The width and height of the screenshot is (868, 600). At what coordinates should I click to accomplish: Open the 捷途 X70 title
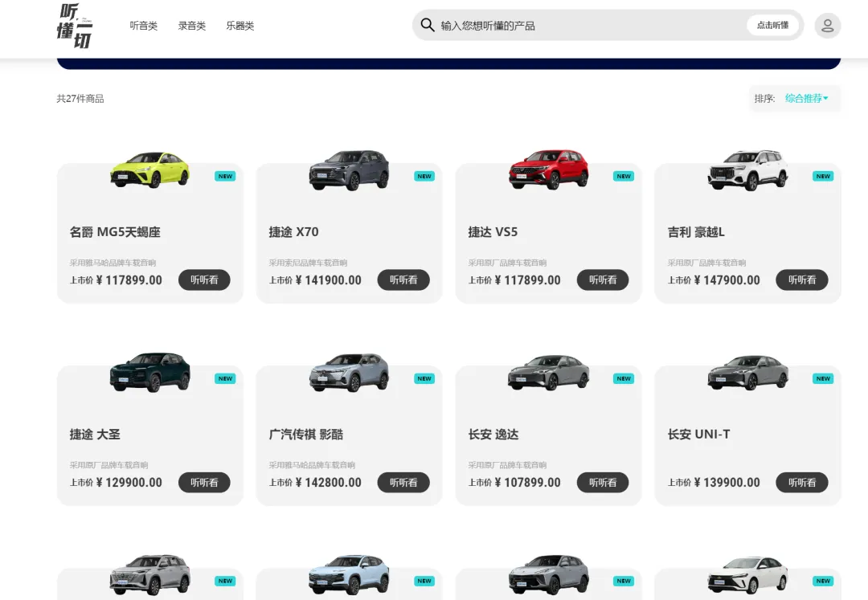[x=294, y=232]
